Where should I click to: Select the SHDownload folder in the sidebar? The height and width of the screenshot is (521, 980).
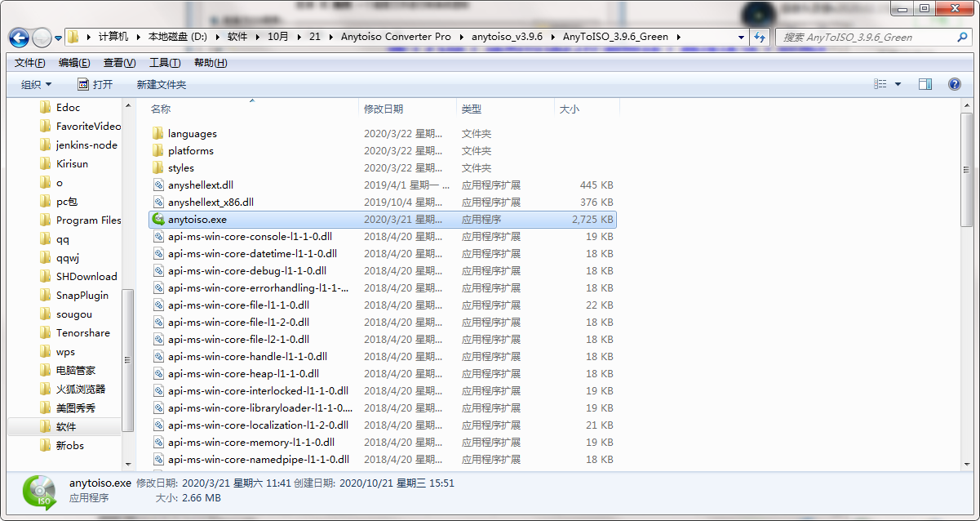coord(86,277)
